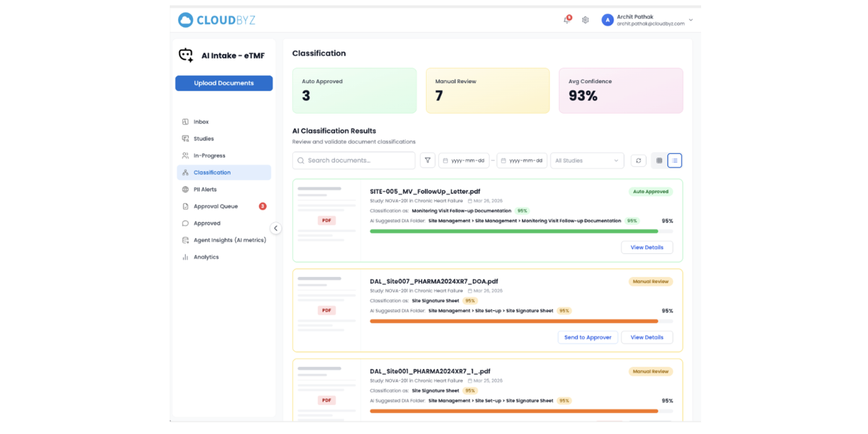The width and height of the screenshot is (868, 434).
Task: Switch to grid view of documents
Action: coord(658,160)
